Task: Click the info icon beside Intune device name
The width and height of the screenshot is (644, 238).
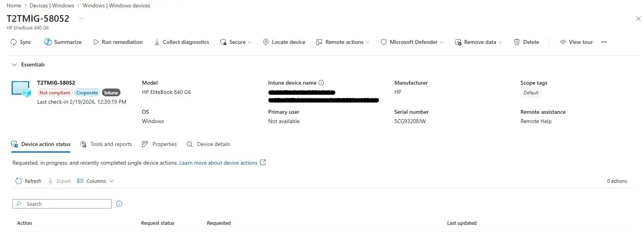Action: click(321, 83)
